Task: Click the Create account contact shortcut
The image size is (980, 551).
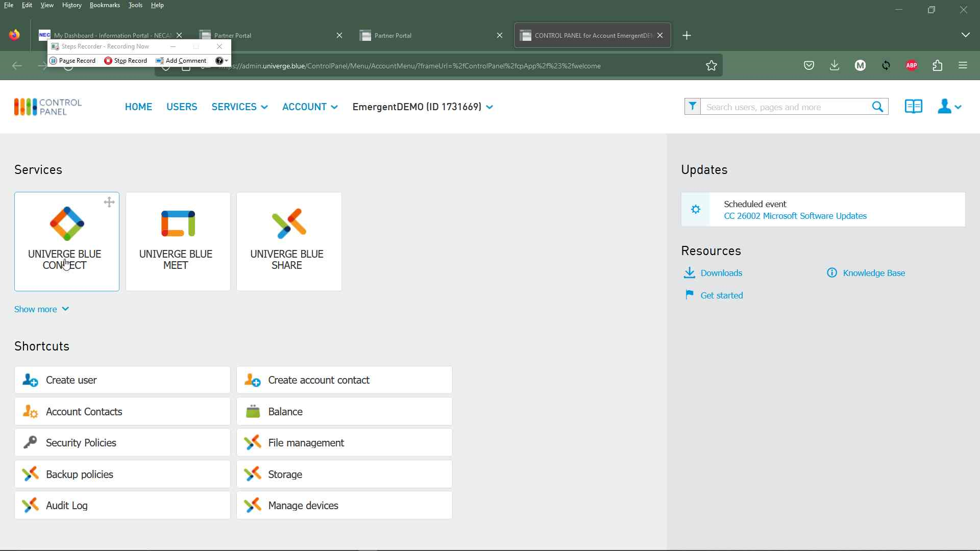Action: tap(345, 380)
